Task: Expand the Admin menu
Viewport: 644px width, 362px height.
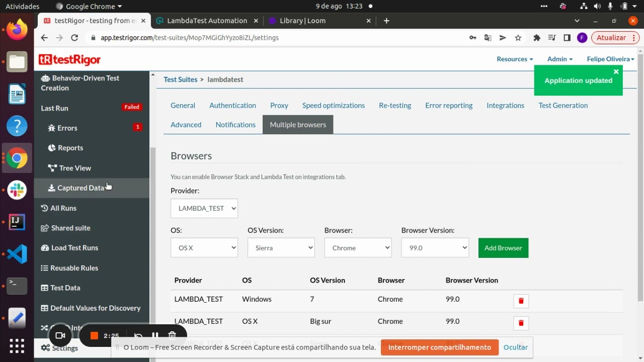Action: 560,59
